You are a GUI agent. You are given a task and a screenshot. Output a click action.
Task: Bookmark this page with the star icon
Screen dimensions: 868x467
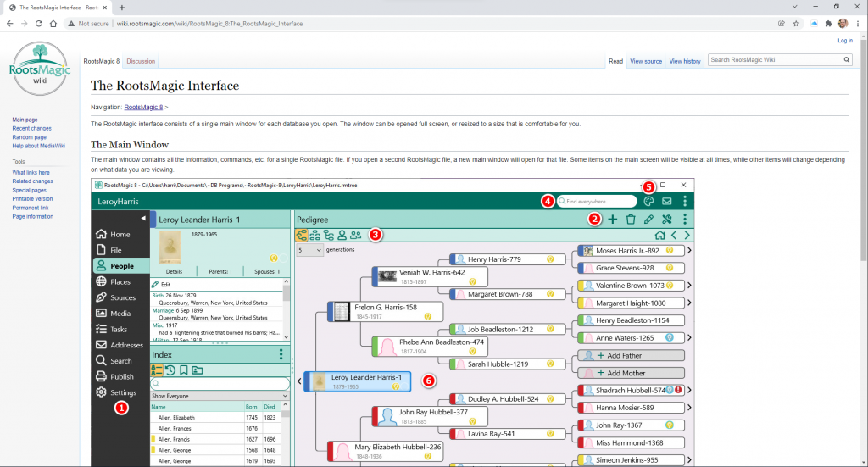pos(796,24)
